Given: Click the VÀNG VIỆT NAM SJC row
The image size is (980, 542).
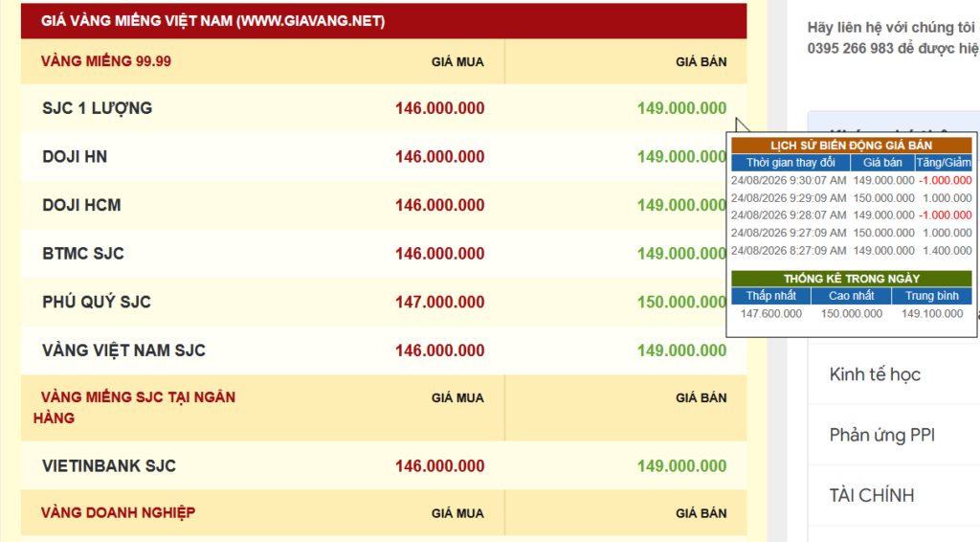Looking at the screenshot, I should [383, 350].
